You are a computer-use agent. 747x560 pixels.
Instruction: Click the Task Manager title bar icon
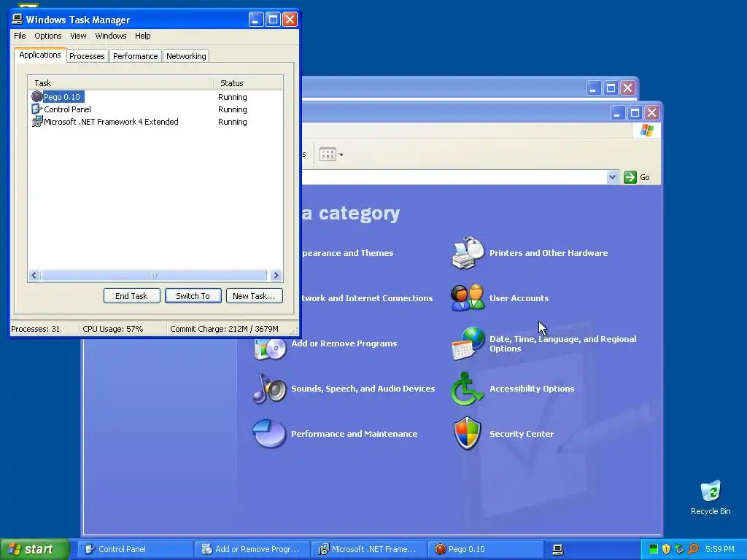click(18, 19)
